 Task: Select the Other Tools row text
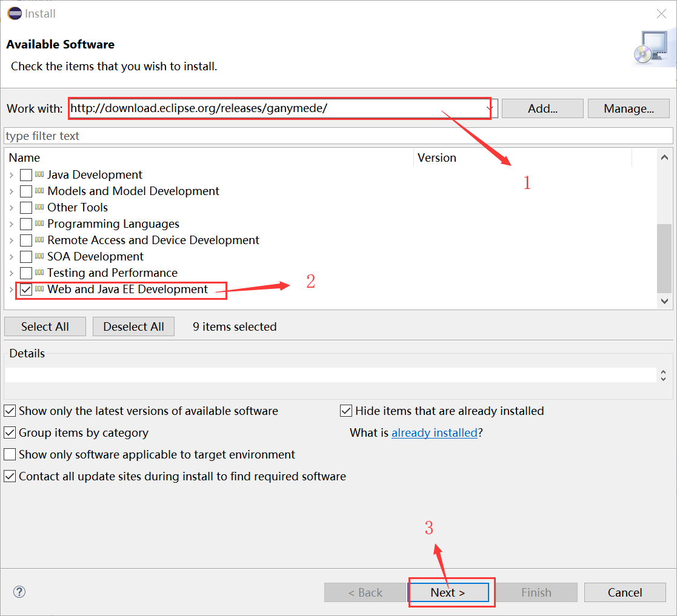[x=78, y=208]
